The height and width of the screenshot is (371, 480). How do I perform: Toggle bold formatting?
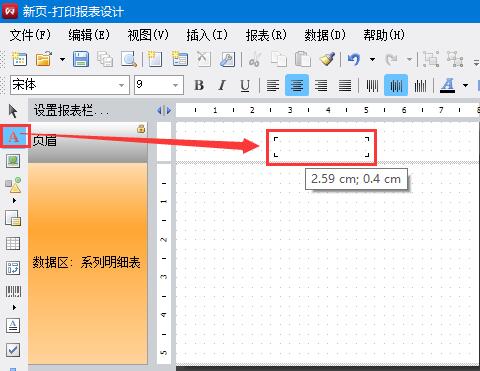pyautogui.click(x=199, y=86)
